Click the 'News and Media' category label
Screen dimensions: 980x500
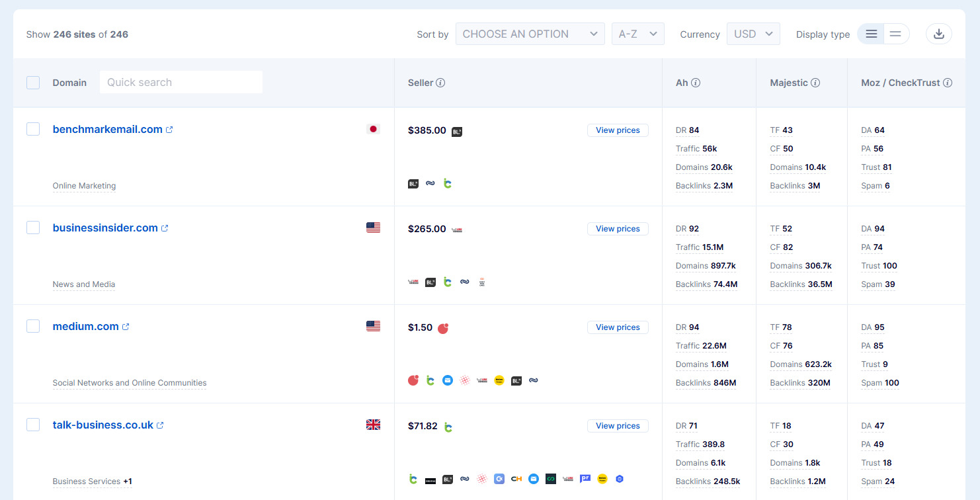pos(84,284)
